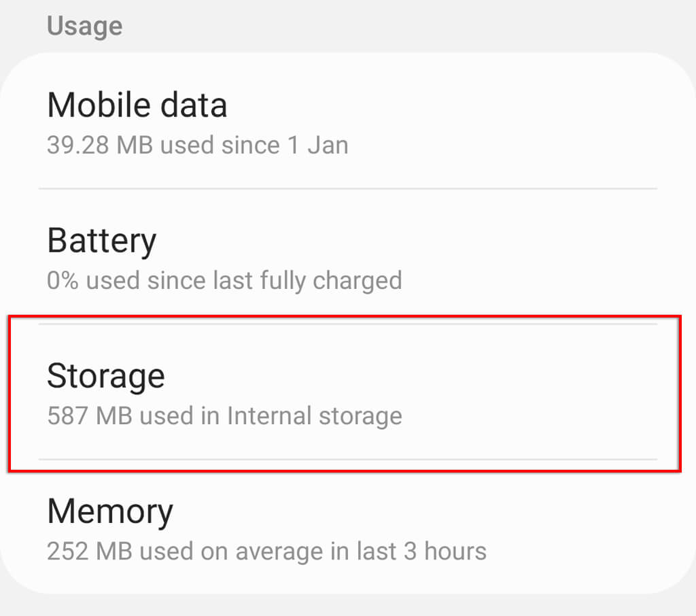696x616 pixels.
Task: Click empty space right of Mobile data title
Action: 444,105
